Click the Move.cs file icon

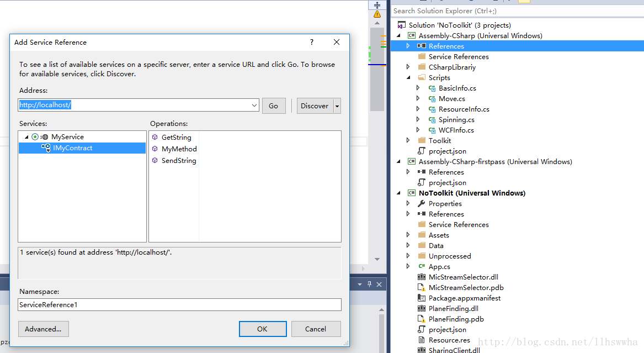coord(432,99)
